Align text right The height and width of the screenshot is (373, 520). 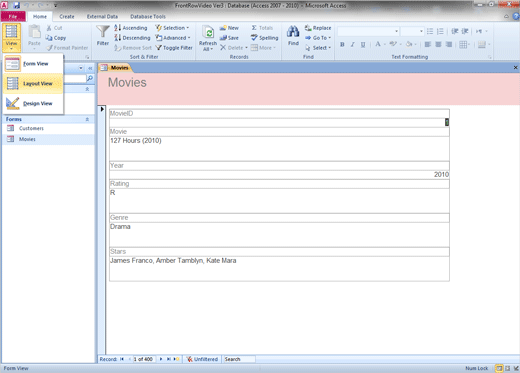(449, 44)
